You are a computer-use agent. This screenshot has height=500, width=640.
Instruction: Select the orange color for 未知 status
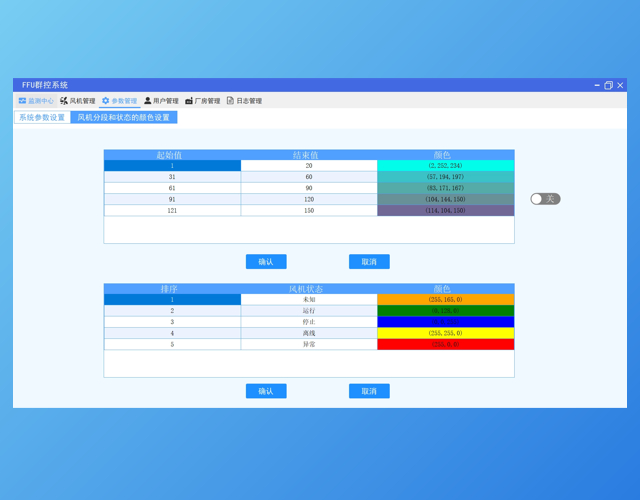pos(445,300)
